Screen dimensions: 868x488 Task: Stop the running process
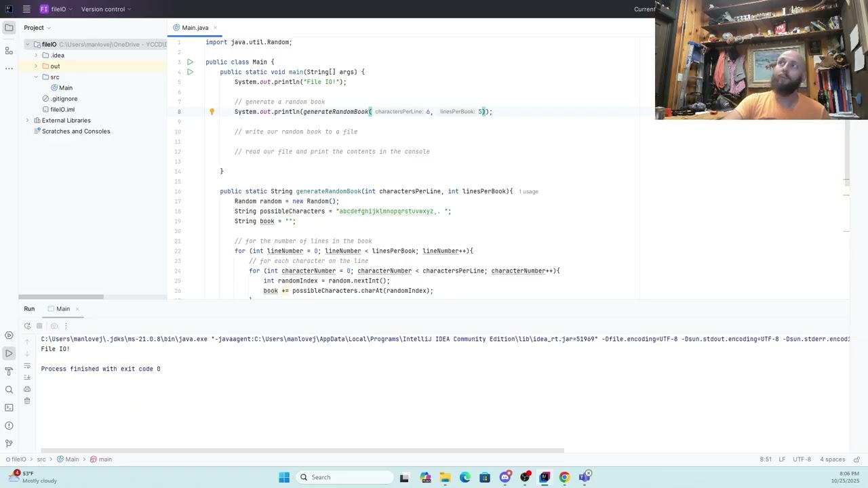[x=39, y=326]
